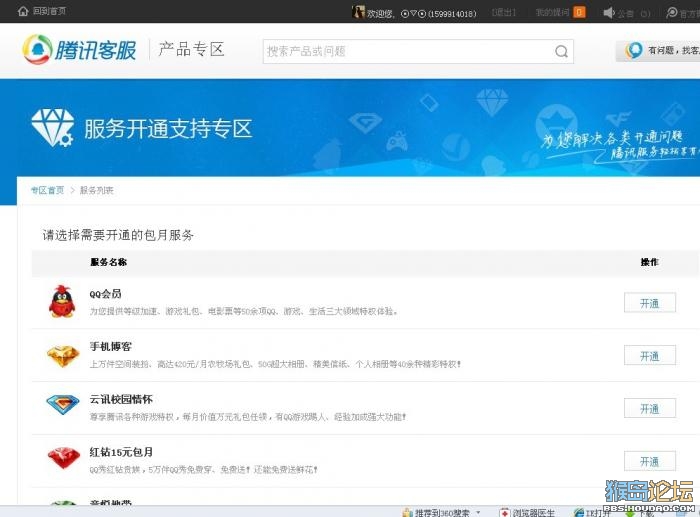Click the magnifier icon at top right
The image size is (700, 517).
point(671,13)
